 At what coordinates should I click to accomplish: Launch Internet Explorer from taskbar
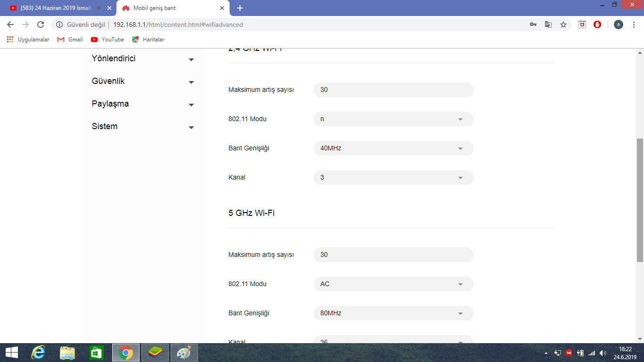coord(38,353)
